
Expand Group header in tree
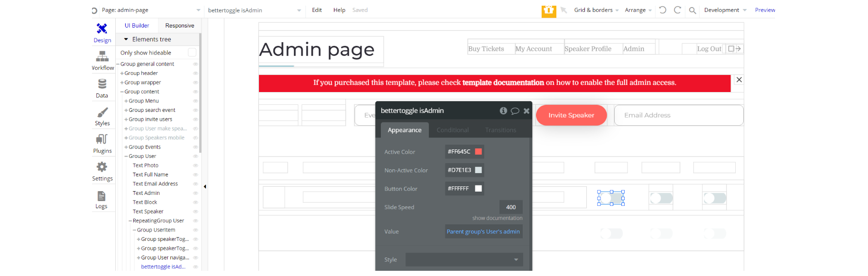click(x=122, y=74)
